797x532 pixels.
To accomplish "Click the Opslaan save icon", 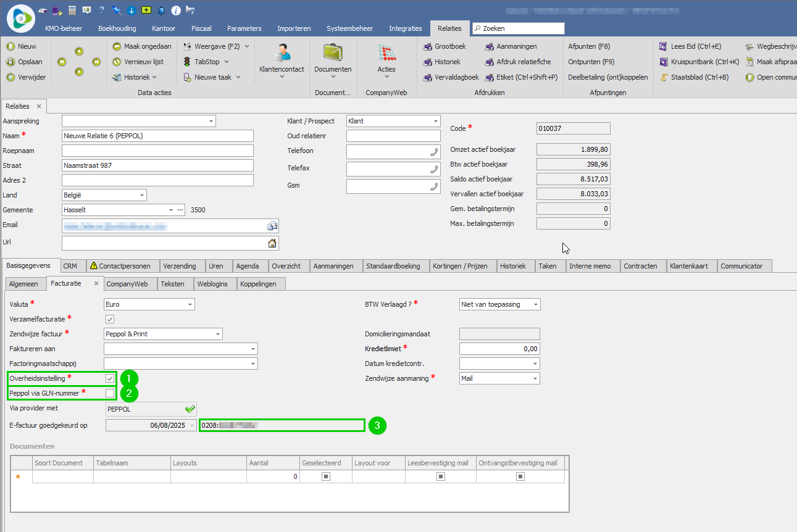I will click(x=10, y=62).
